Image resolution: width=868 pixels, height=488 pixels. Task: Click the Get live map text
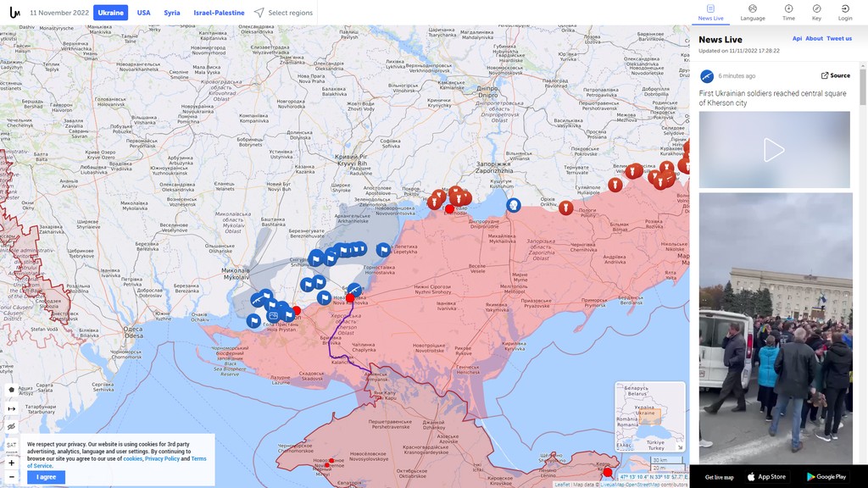[x=719, y=478]
